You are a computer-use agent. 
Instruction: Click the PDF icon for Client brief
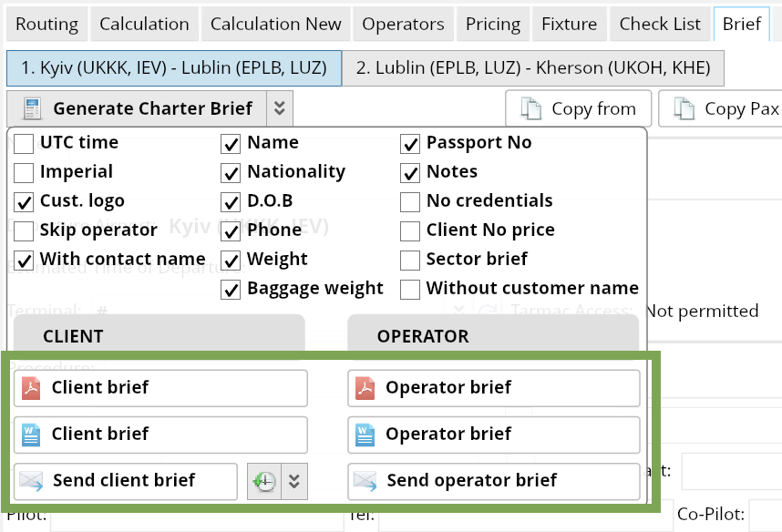click(32, 388)
